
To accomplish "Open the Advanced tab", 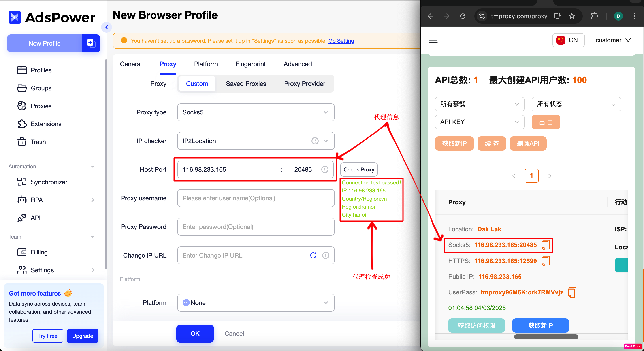I will point(298,64).
